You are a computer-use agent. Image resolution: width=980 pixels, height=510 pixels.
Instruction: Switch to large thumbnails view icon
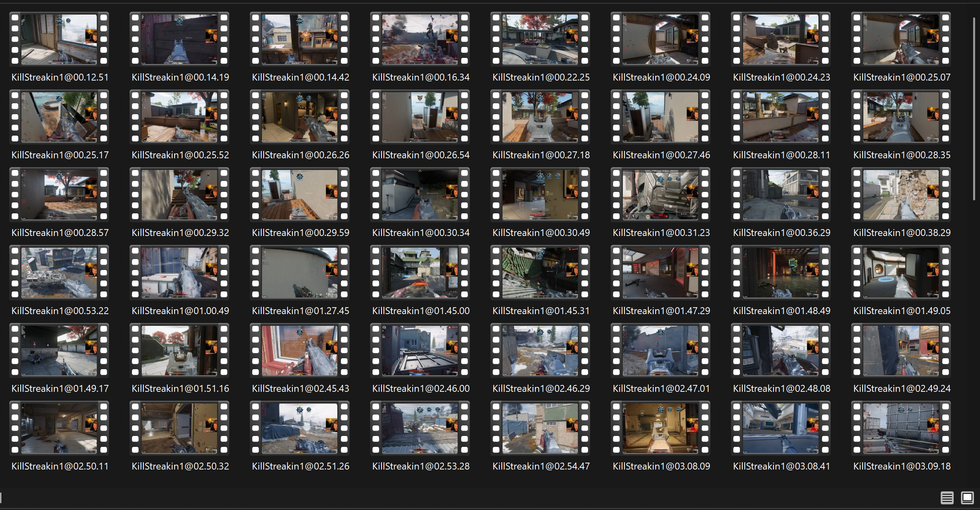pos(967,497)
